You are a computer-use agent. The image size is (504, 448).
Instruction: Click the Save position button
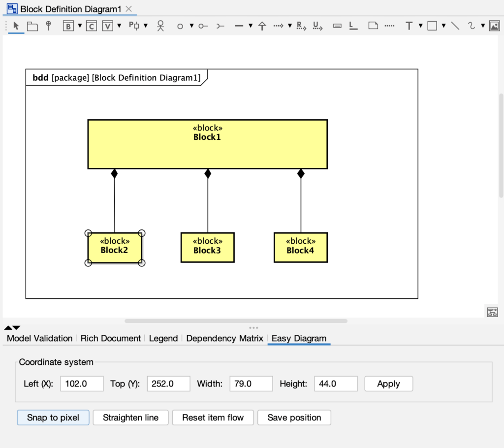[294, 417]
